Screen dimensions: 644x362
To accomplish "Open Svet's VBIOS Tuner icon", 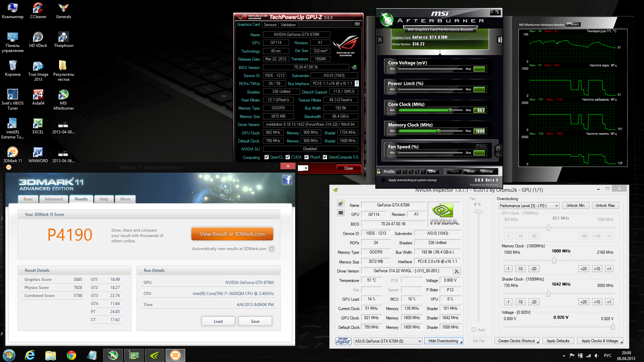I will [x=12, y=100].
